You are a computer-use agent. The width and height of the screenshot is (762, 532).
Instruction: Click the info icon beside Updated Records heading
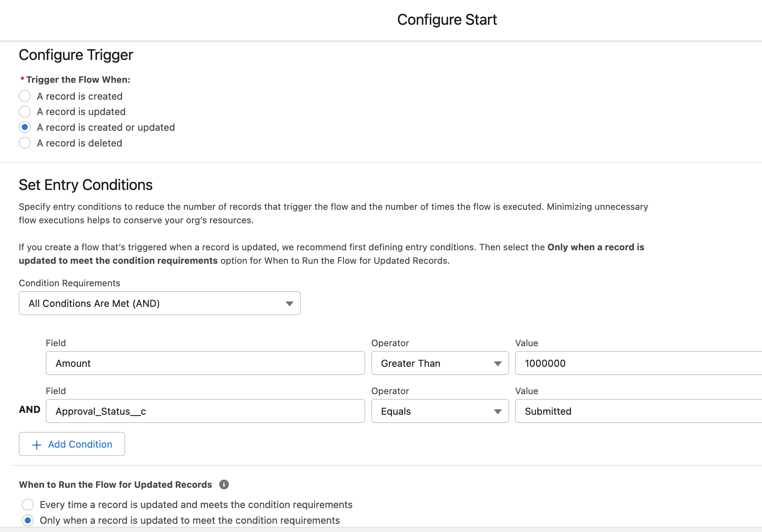[224, 484]
